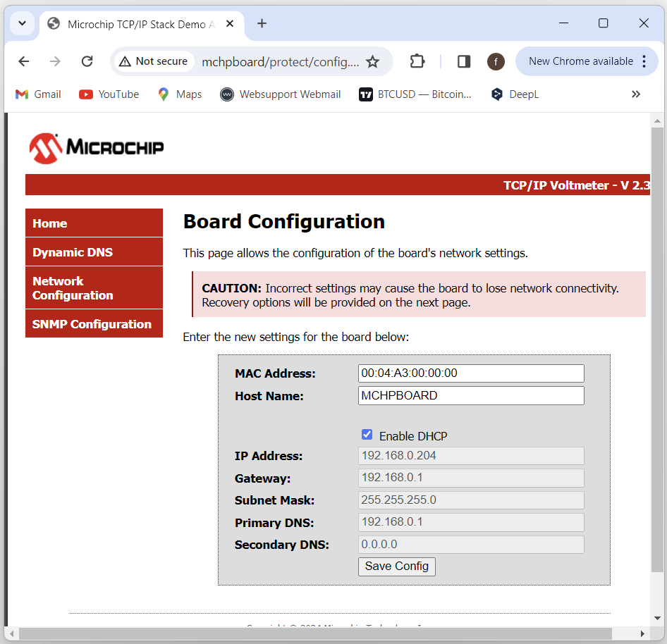The width and height of the screenshot is (667, 644).
Task: Open the Extensions puzzle icon
Action: (417, 61)
